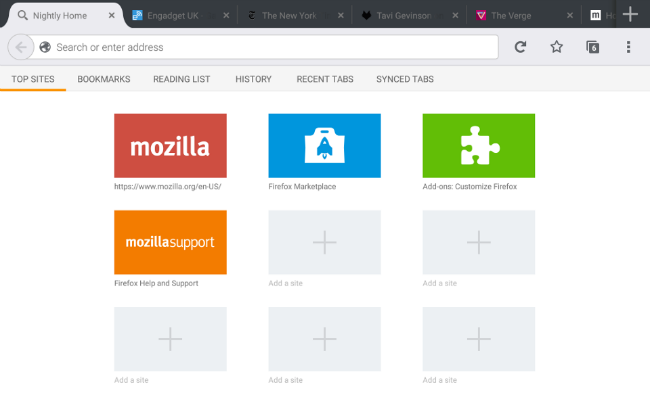Open the green Add-ons puzzle tile
This screenshot has height=409, width=650.
tap(479, 146)
